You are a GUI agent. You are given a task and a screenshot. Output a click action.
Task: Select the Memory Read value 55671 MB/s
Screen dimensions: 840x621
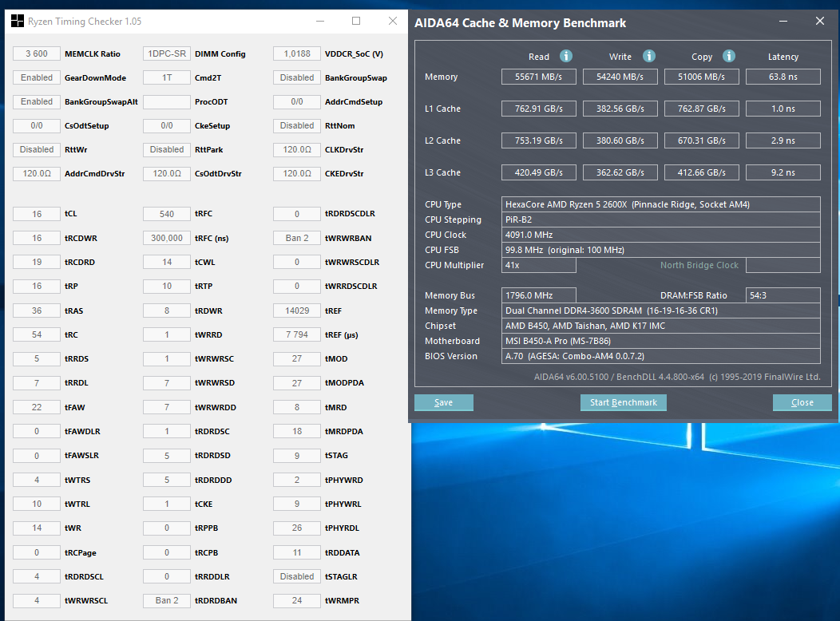point(538,77)
